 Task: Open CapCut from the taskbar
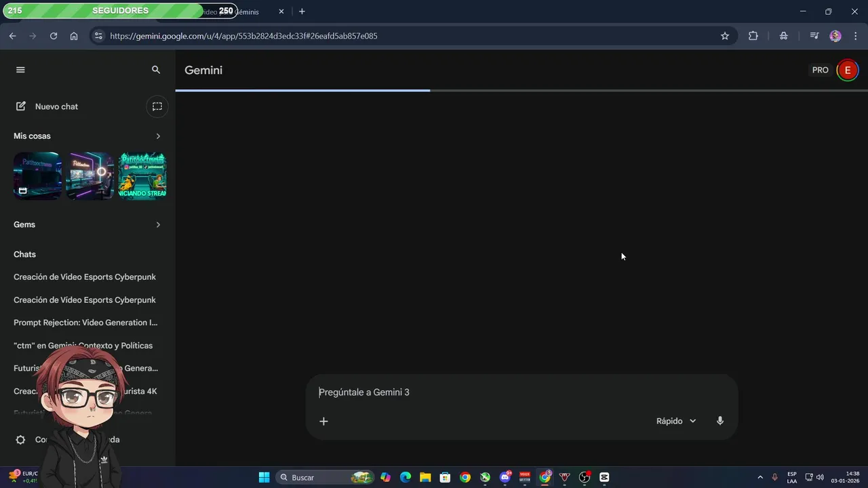point(604,477)
